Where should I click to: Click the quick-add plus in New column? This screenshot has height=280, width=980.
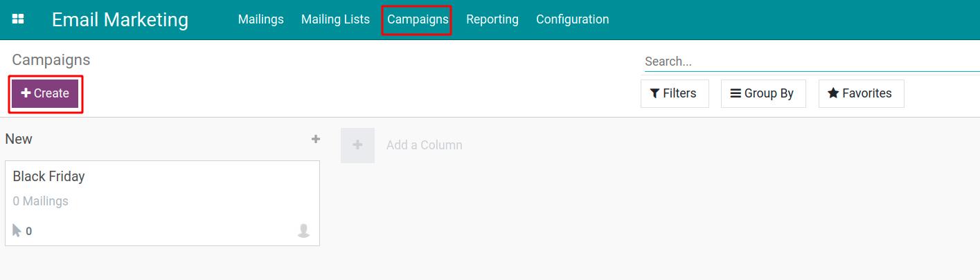pos(316,139)
